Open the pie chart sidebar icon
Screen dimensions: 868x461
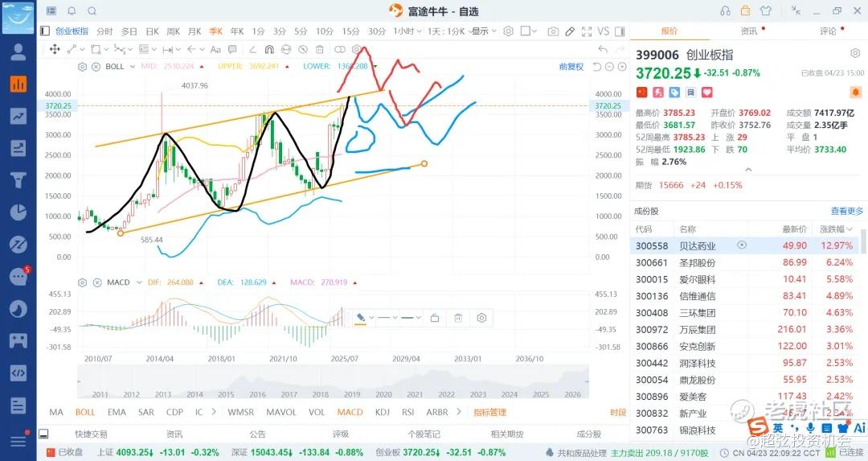point(18,212)
